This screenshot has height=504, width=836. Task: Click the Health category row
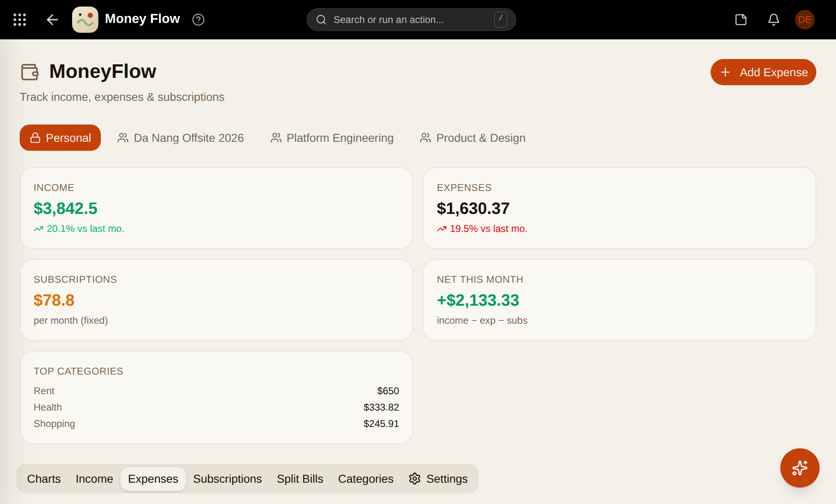point(216,407)
